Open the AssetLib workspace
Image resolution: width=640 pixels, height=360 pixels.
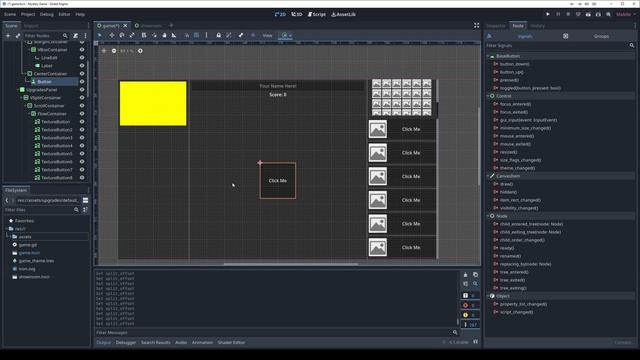(343, 14)
